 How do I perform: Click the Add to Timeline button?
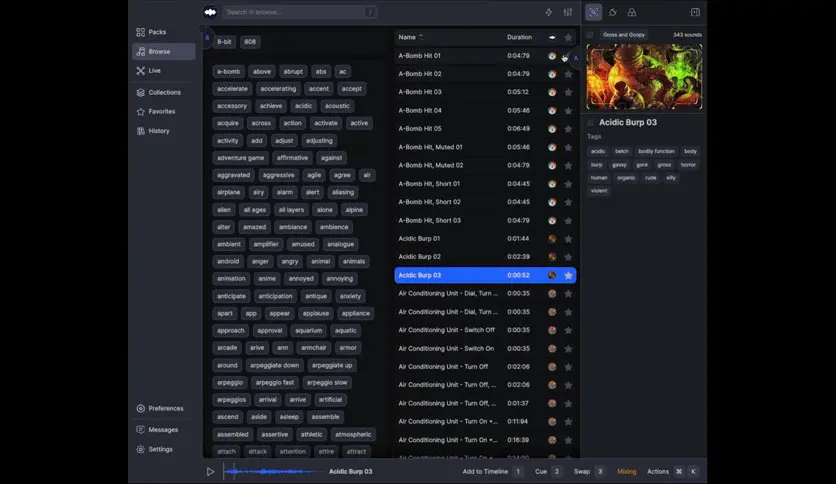(492, 472)
